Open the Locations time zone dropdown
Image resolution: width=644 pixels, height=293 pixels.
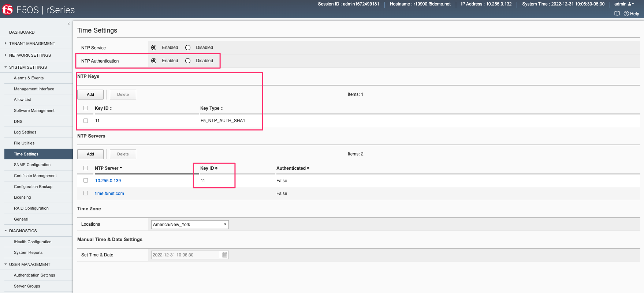[x=190, y=225]
